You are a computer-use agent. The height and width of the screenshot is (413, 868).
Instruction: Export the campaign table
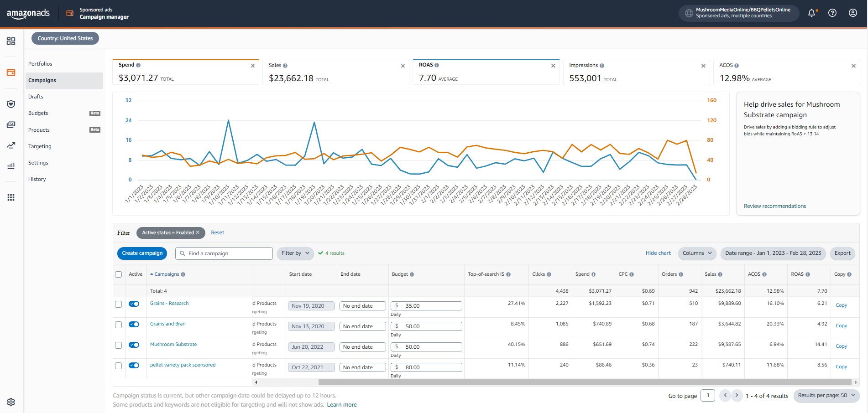(842, 253)
